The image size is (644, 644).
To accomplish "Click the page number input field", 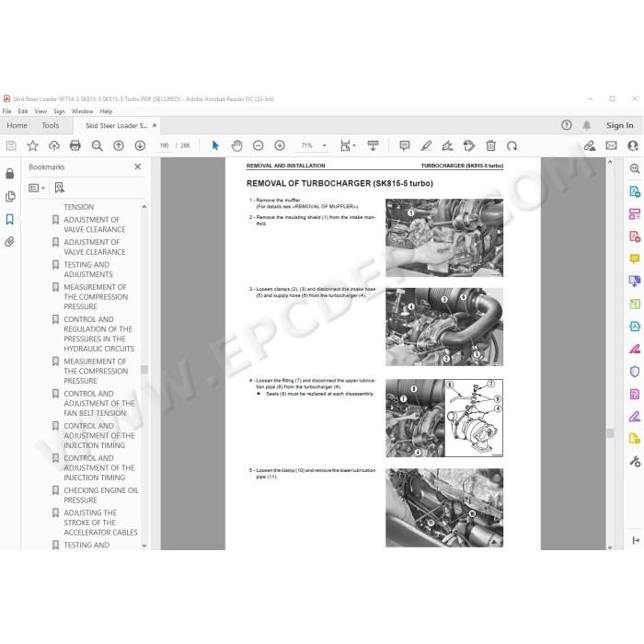I will click(x=164, y=145).
